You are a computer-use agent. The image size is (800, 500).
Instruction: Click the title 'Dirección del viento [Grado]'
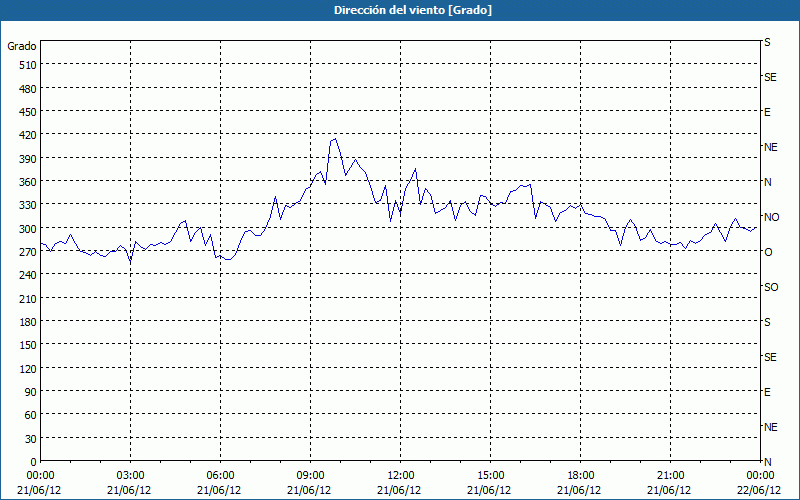(413, 10)
